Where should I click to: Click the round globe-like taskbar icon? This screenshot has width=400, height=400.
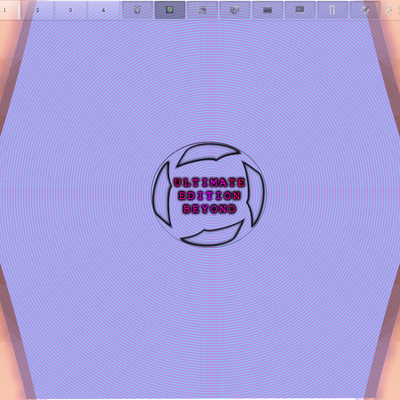coord(235,10)
